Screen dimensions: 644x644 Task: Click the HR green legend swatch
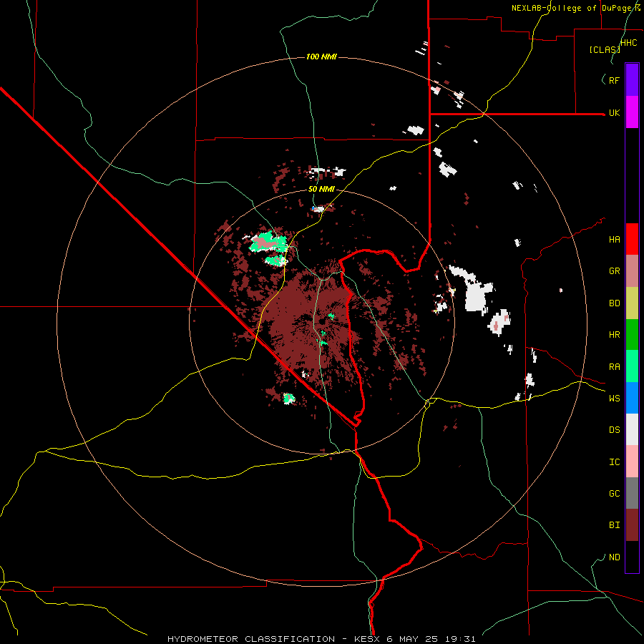(x=632, y=334)
